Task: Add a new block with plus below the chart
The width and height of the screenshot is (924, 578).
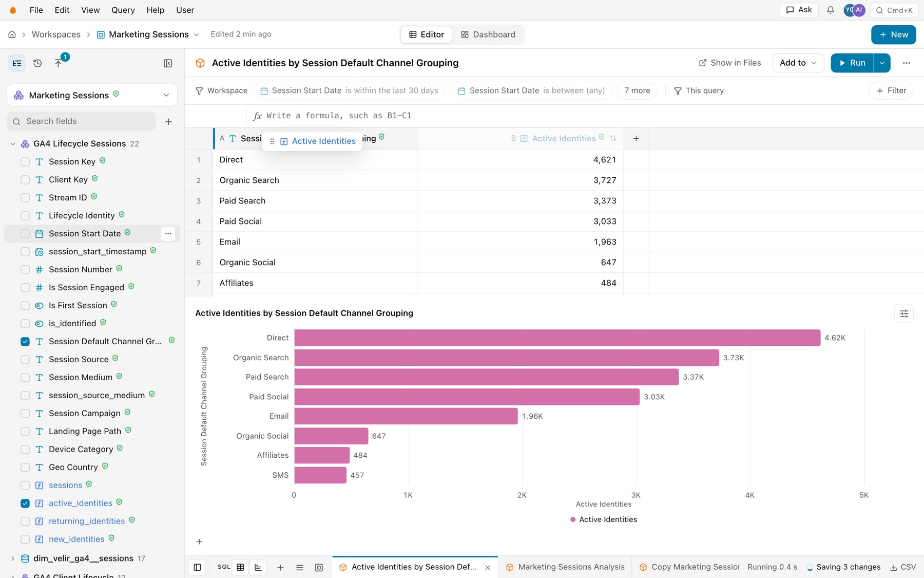Action: (199, 542)
